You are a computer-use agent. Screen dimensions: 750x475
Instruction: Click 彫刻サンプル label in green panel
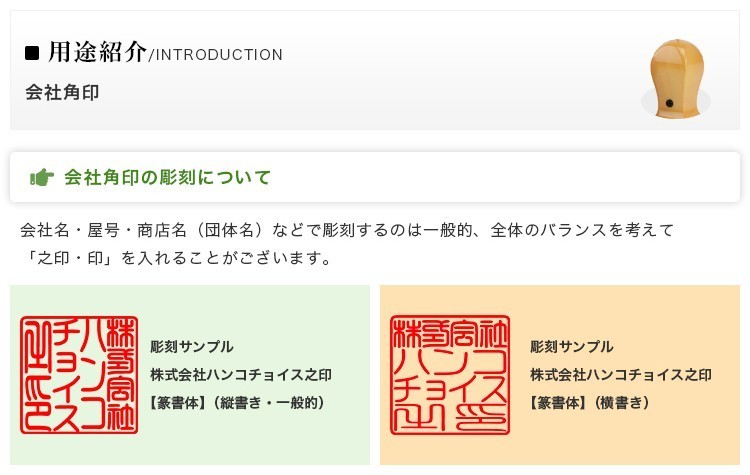point(191,347)
